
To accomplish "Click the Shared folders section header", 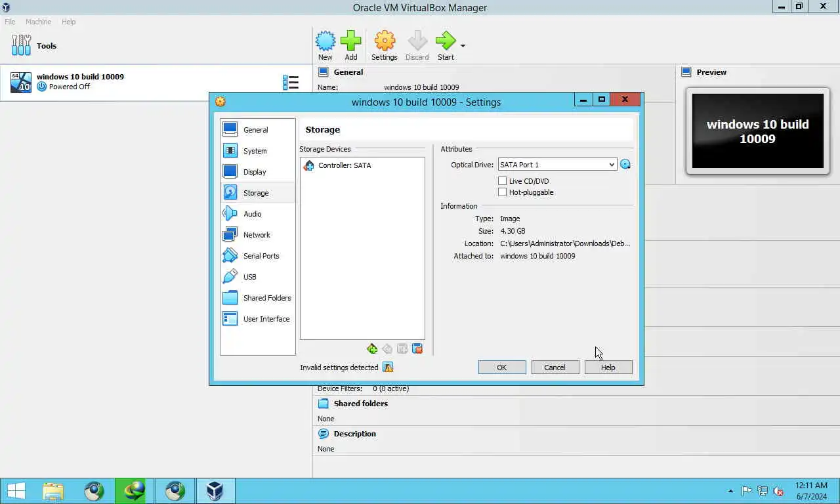I will tap(360, 404).
